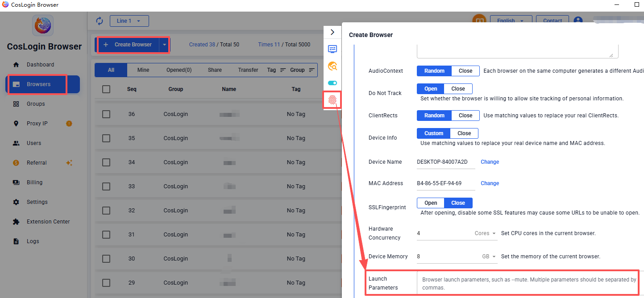
Task: Check the row with Seq 30
Action: [106, 259]
